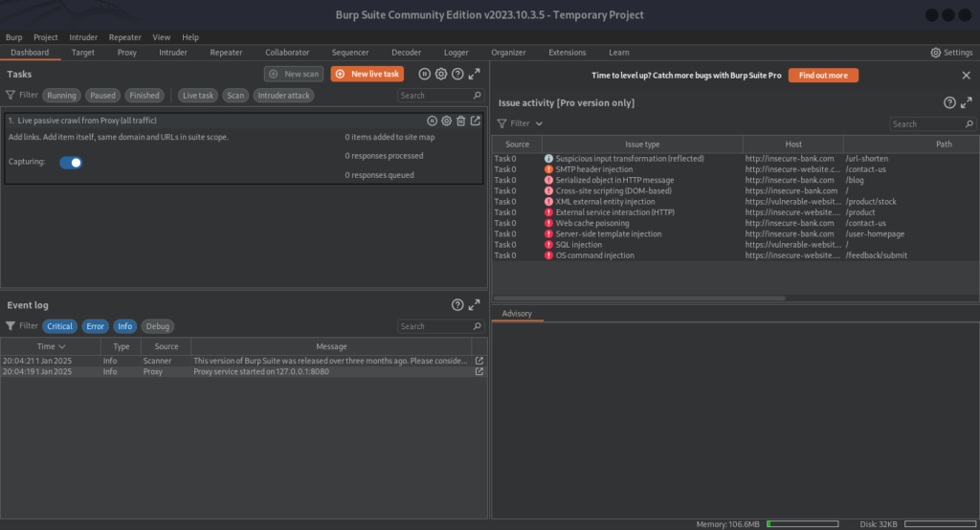980x530 pixels.
Task: Toggle the Running task filter
Action: pyautogui.click(x=61, y=96)
